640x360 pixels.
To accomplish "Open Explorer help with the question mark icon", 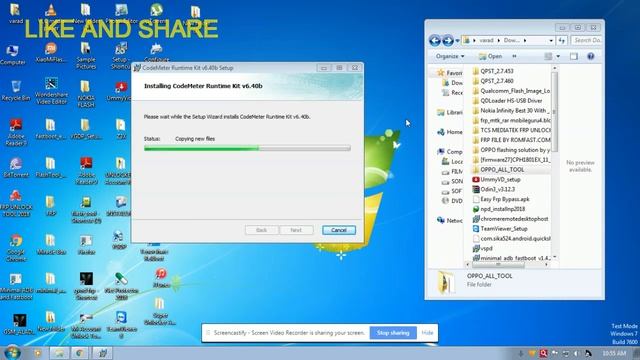I will click(x=591, y=56).
